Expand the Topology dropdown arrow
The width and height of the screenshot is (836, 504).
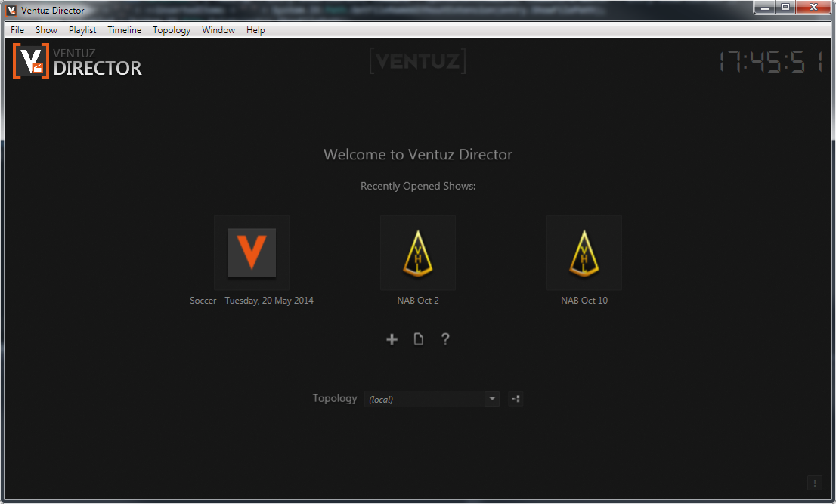tap(492, 399)
